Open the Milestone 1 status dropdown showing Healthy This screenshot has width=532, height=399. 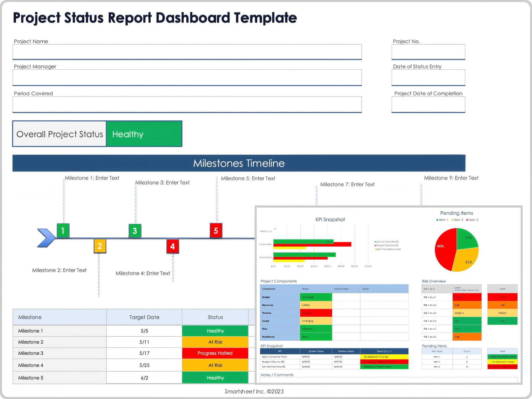click(215, 331)
